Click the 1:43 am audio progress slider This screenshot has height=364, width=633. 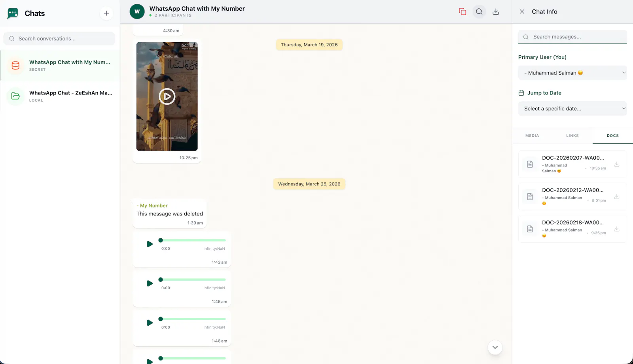[x=193, y=240]
